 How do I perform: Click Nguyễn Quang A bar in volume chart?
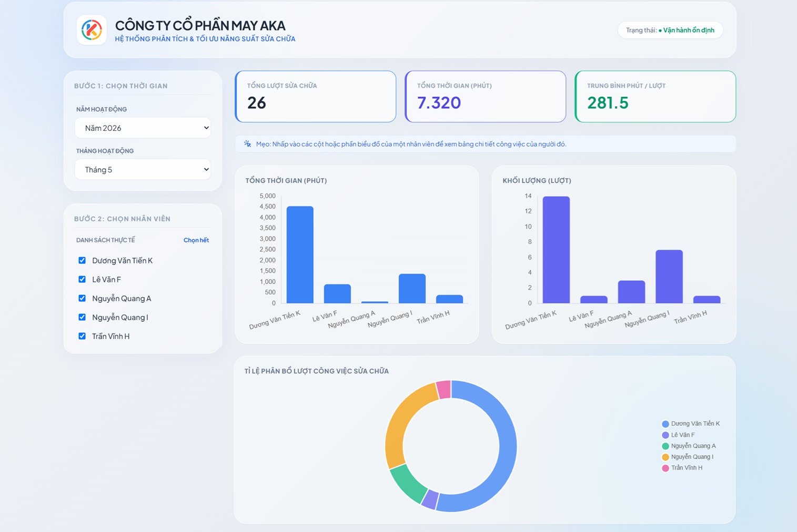[x=631, y=292]
